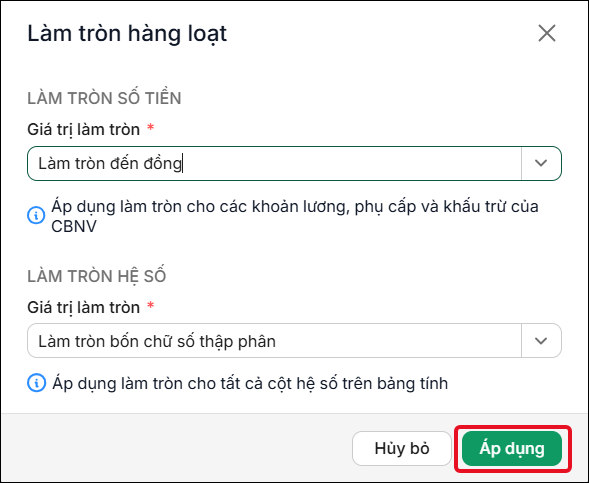Cancel with the Hủy bỏ button

click(402, 448)
